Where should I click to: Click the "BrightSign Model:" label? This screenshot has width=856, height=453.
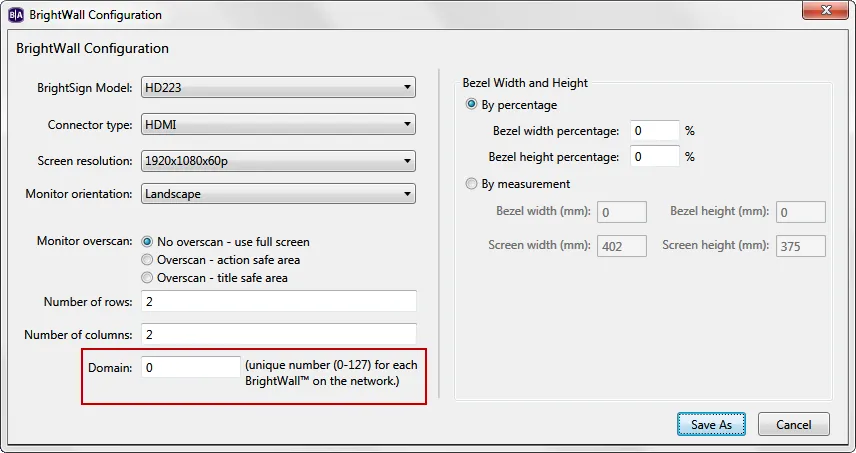click(85, 88)
